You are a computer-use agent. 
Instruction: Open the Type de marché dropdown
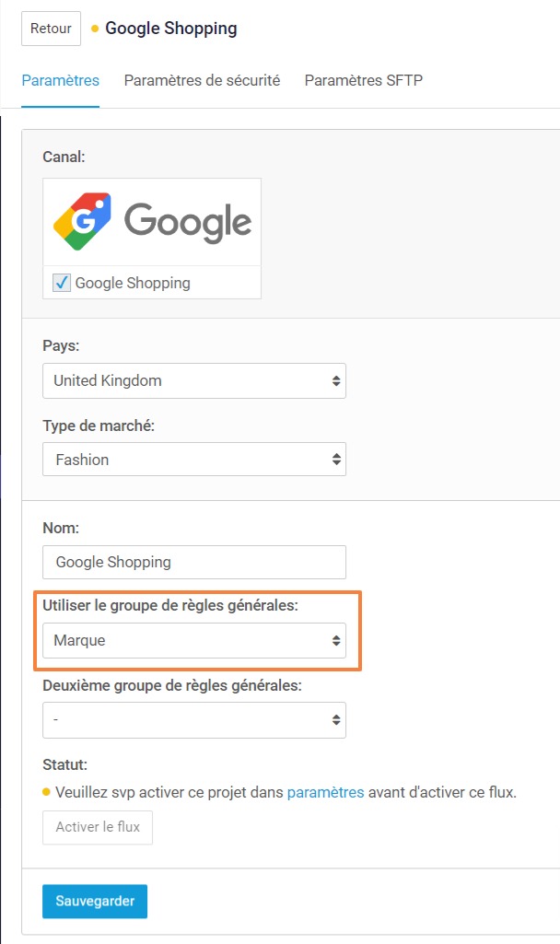pos(193,460)
